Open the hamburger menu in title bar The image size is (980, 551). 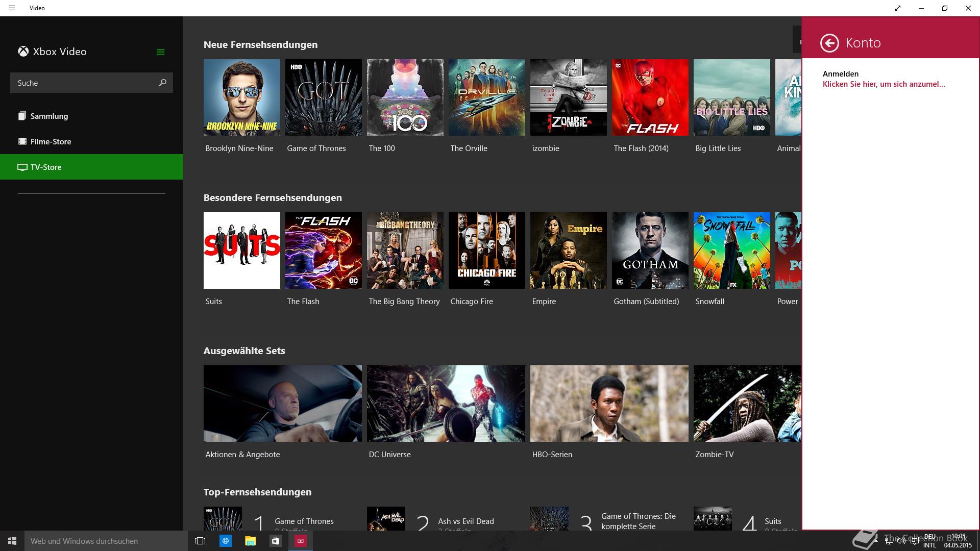[12, 8]
